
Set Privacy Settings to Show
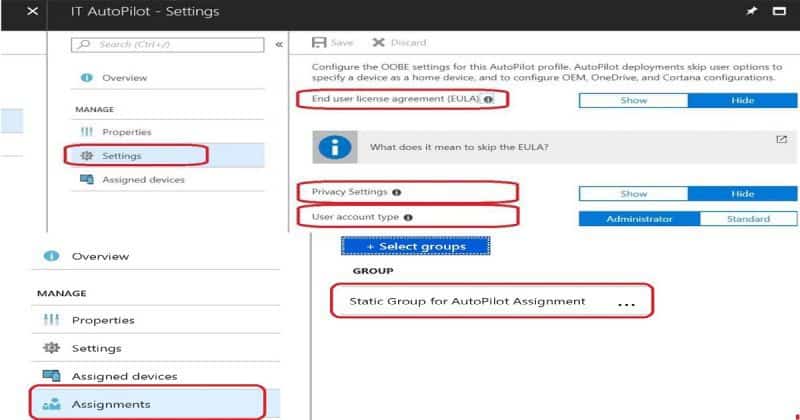click(x=633, y=194)
